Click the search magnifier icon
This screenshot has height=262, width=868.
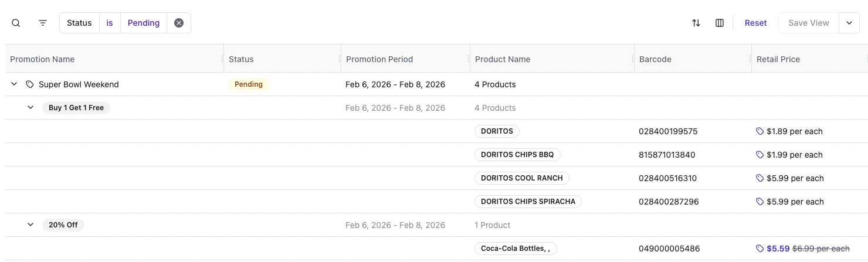16,23
